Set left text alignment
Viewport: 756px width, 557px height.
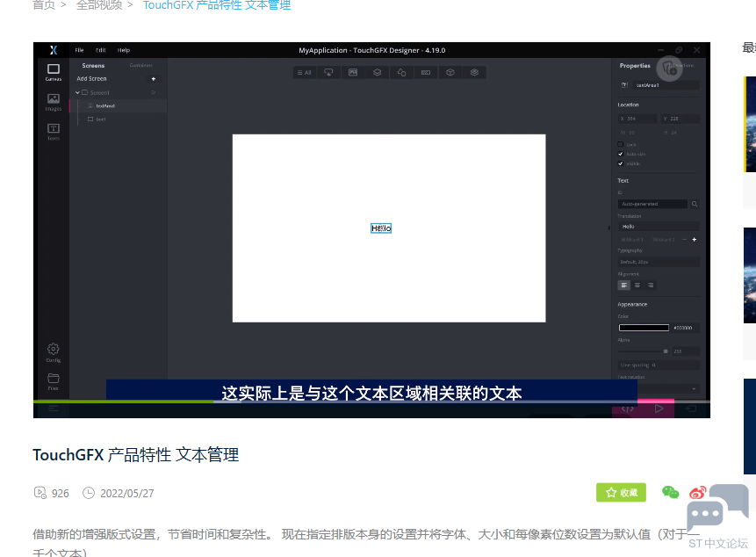tap(624, 285)
